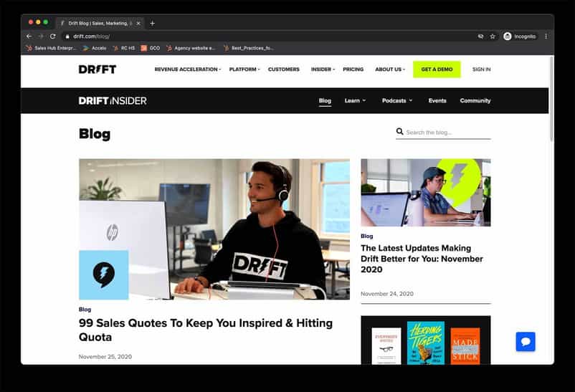Click the November 24, 2020 date
575x392 pixels.
(x=387, y=294)
